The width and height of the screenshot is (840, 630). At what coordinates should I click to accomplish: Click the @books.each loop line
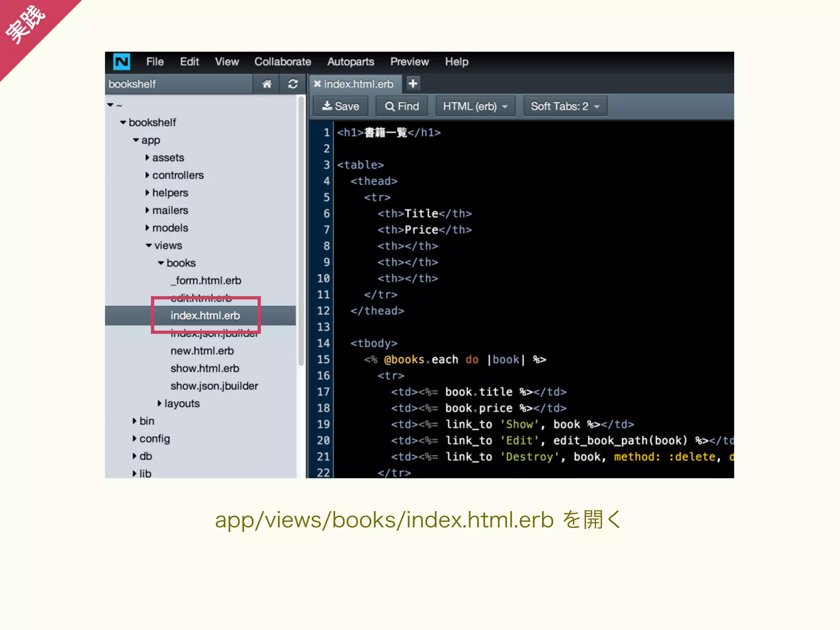click(455, 360)
